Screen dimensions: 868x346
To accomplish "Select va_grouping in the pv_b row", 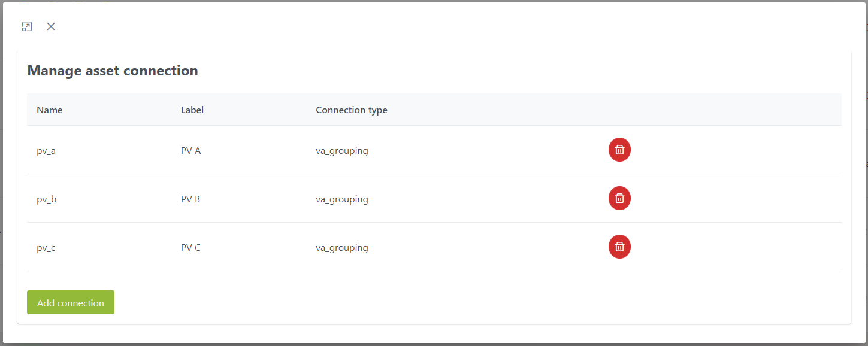I will coord(342,199).
